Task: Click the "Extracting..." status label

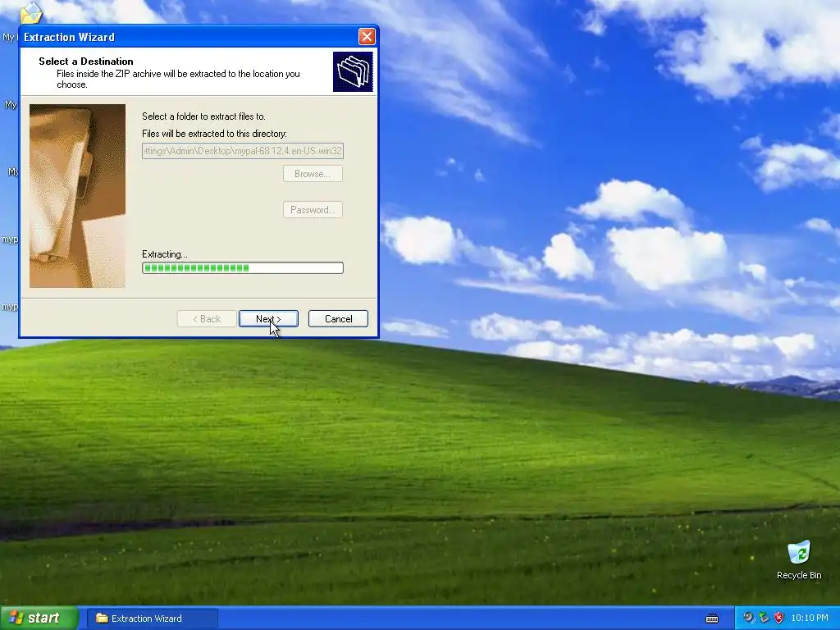Action: (x=164, y=254)
